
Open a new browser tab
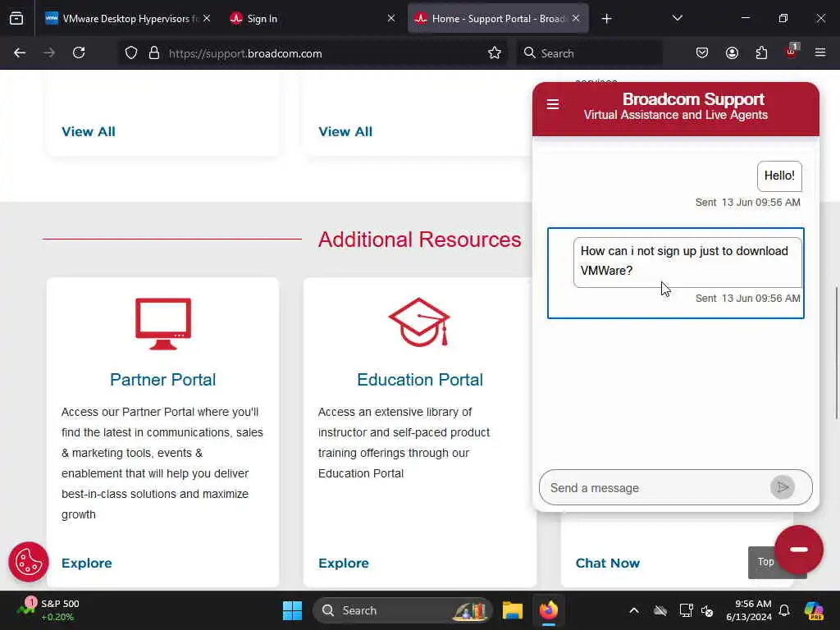pyautogui.click(x=606, y=19)
